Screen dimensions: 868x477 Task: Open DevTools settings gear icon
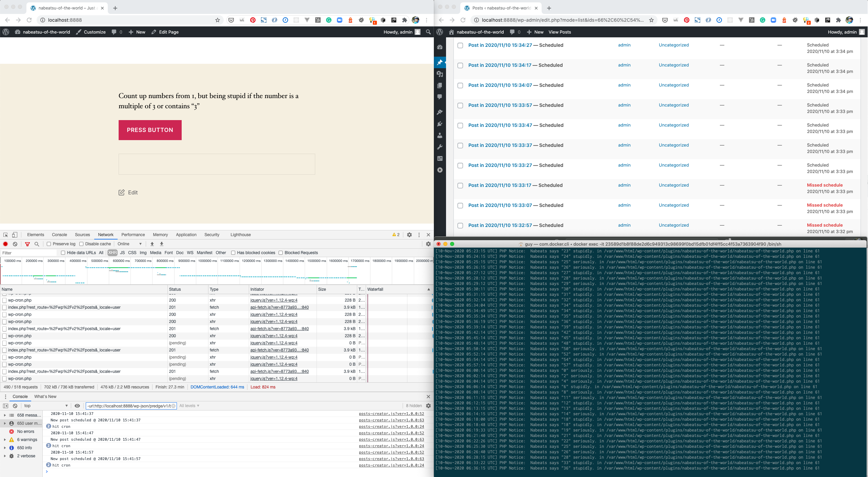pyautogui.click(x=409, y=235)
